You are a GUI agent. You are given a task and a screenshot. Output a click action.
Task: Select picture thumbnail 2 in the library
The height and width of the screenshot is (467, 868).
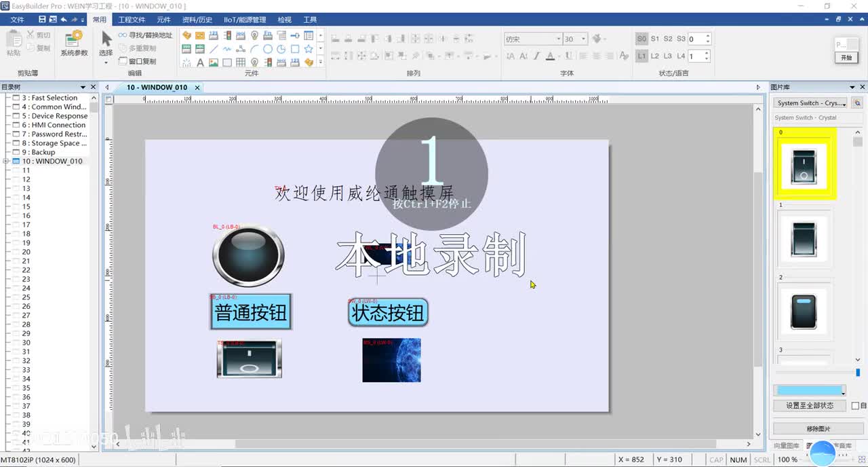pyautogui.click(x=804, y=312)
